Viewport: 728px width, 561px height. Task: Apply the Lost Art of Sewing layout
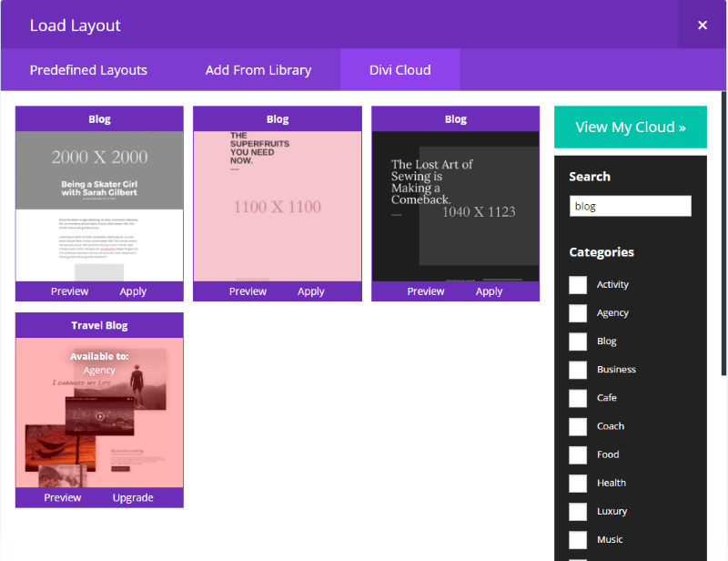point(489,291)
